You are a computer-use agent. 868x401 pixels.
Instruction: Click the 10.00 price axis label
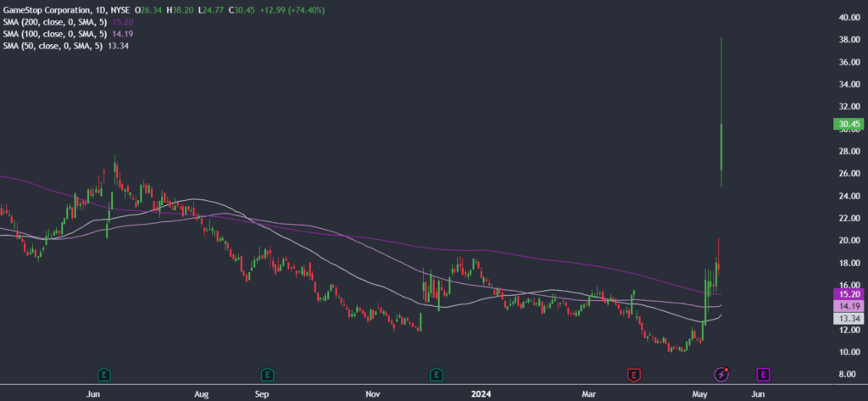[x=849, y=353]
